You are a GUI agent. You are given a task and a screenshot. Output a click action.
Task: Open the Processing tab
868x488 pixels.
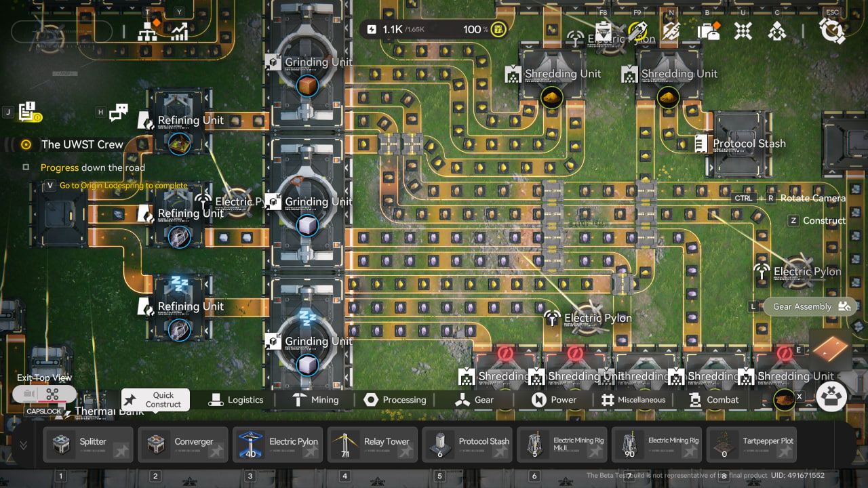click(395, 400)
